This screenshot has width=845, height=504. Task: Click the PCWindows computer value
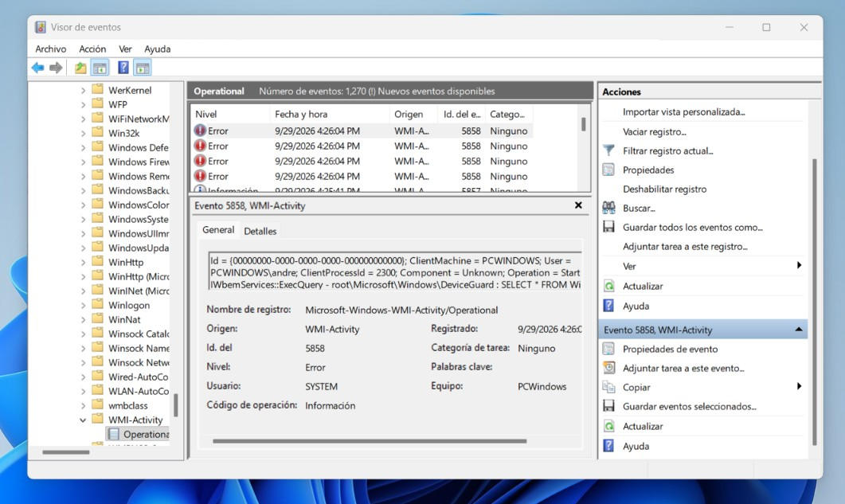[x=542, y=386]
